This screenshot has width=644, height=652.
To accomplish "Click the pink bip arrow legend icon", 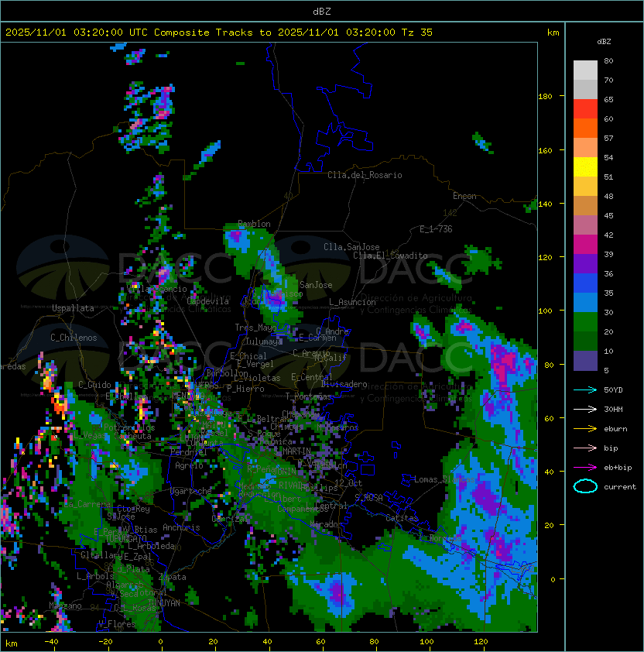I will pos(585,448).
